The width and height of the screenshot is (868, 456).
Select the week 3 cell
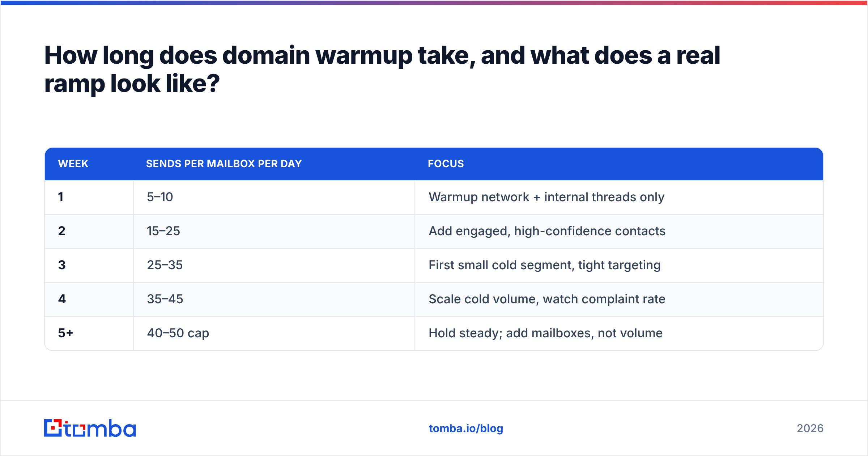pyautogui.click(x=89, y=265)
